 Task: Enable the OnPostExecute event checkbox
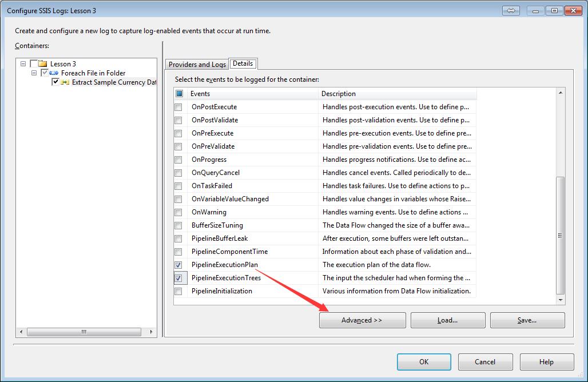tap(178, 107)
